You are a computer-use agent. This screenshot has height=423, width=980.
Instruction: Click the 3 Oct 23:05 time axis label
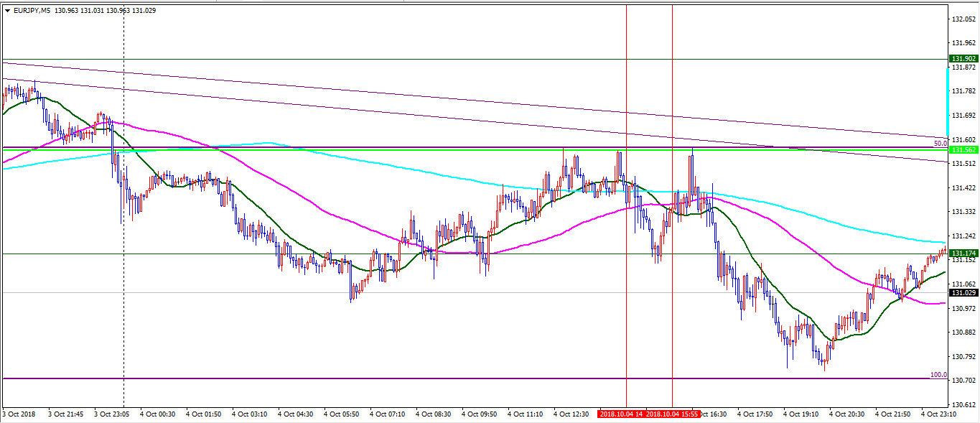click(x=112, y=414)
